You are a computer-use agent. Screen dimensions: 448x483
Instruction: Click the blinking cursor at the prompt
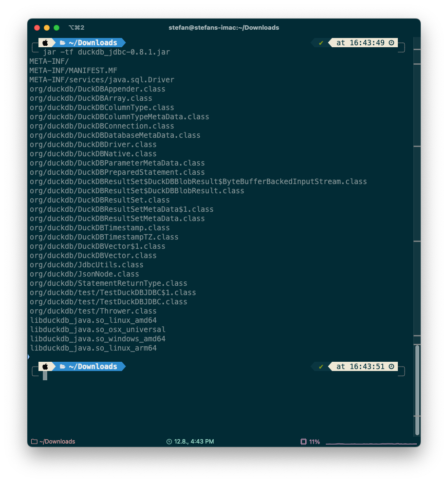coord(45,375)
